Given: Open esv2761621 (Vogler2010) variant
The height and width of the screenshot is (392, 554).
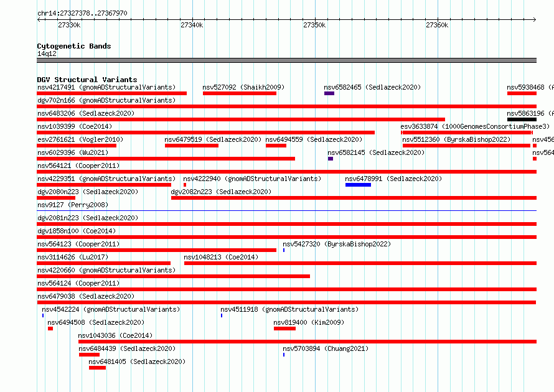Looking at the screenshot, I should click(80, 139).
